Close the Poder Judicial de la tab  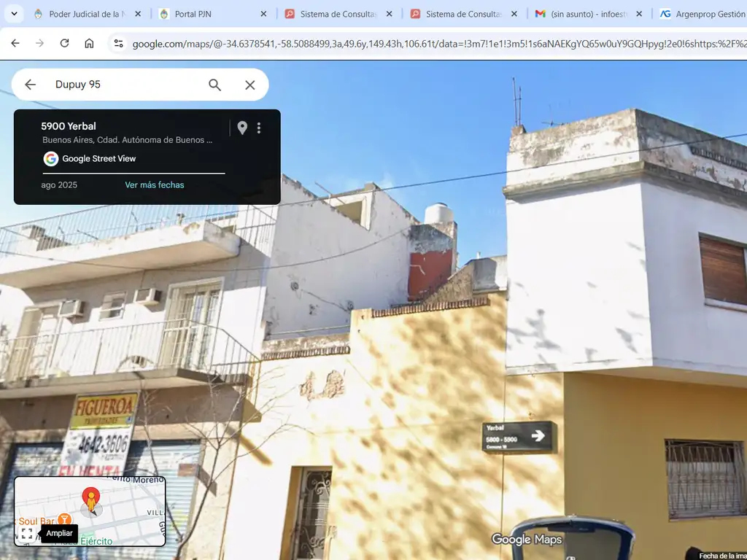138,15
